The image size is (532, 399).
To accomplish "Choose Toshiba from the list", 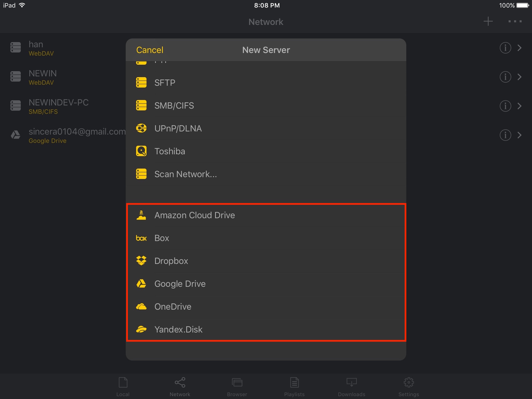I will pos(266,151).
